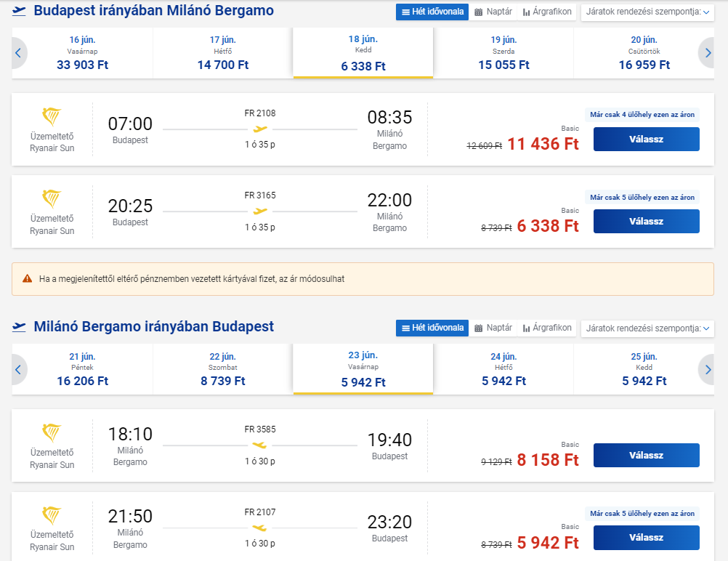
Task: Select outbound date 18 jún. Kedd
Action: (363, 53)
